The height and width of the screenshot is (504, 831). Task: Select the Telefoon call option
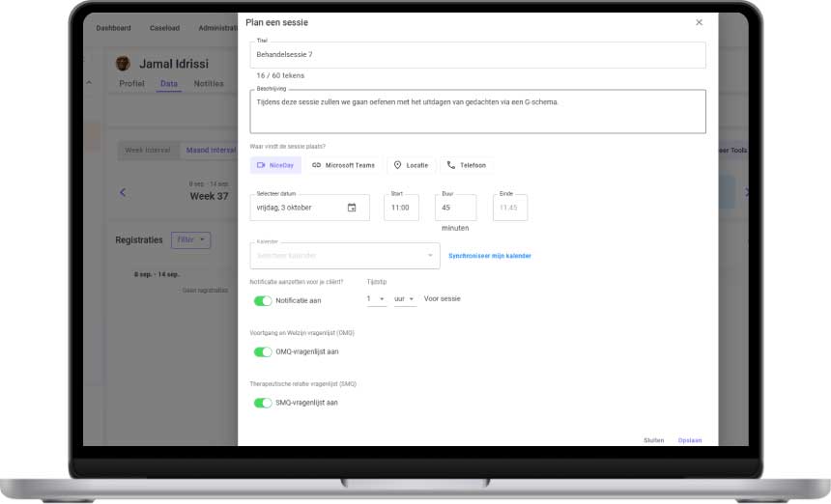pos(466,165)
